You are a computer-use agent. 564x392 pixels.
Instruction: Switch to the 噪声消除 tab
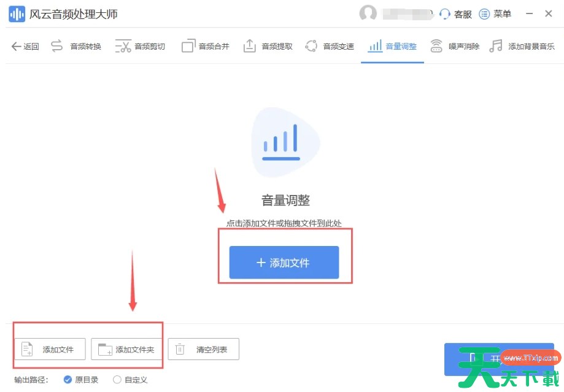(x=455, y=47)
